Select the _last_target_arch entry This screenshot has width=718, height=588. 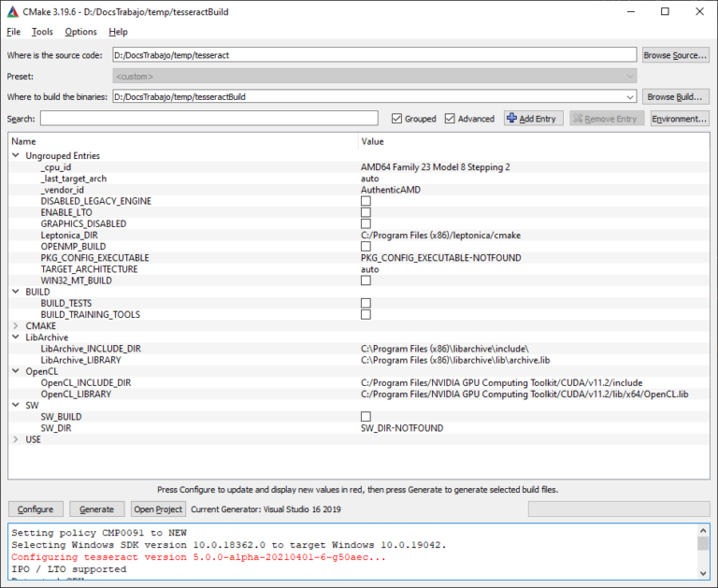[x=74, y=179]
